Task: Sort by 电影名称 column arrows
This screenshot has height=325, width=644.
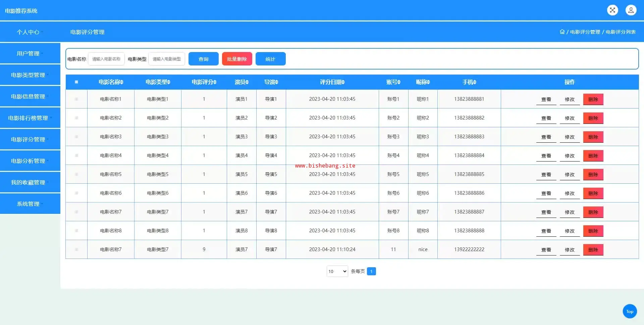Action: 122,82
